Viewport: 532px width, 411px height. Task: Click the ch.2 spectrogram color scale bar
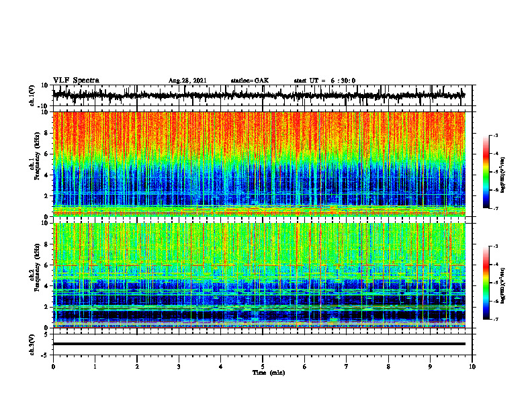click(486, 283)
